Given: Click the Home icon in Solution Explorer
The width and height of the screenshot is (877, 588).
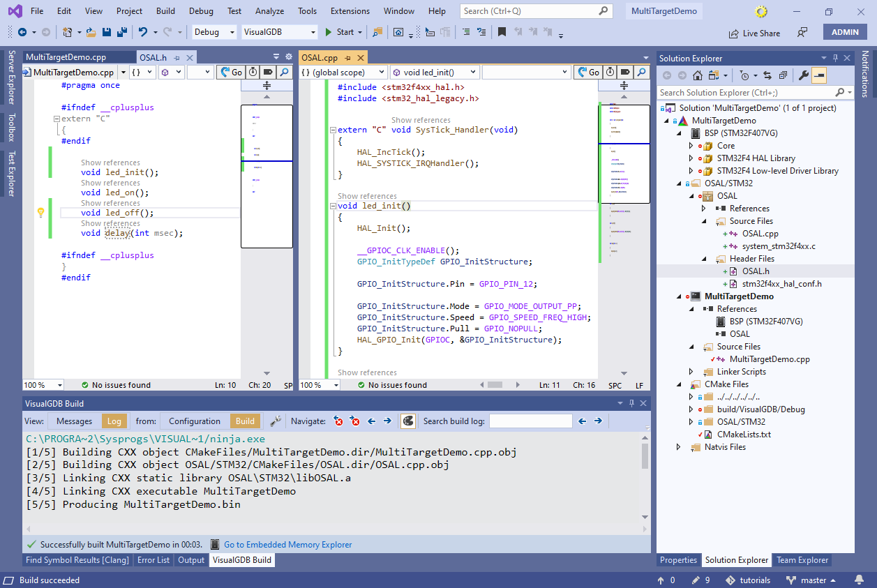Looking at the screenshot, I should point(697,75).
